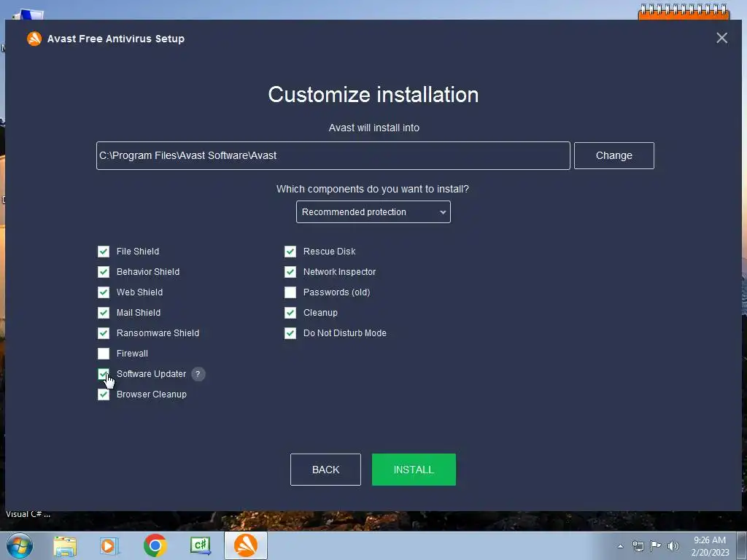Click the green INSTALL button

[x=414, y=470]
